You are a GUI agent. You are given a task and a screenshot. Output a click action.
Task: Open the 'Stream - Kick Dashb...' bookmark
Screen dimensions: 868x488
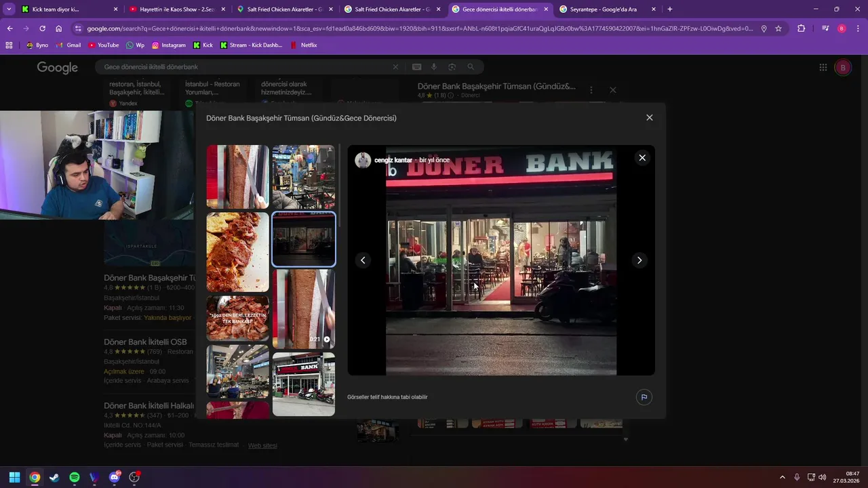[x=251, y=45]
